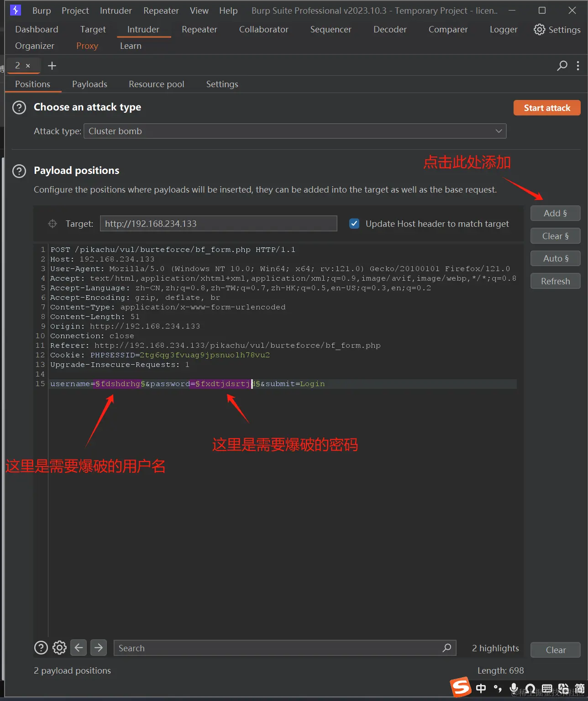Open editor settings gear near search bar
The height and width of the screenshot is (701, 588).
coord(59,648)
